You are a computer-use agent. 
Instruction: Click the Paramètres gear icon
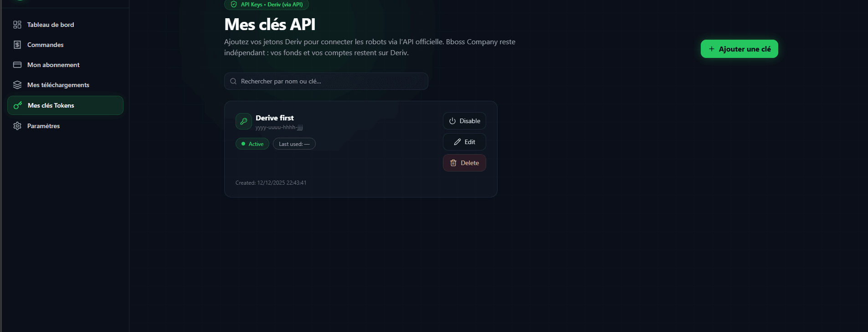pos(17,126)
